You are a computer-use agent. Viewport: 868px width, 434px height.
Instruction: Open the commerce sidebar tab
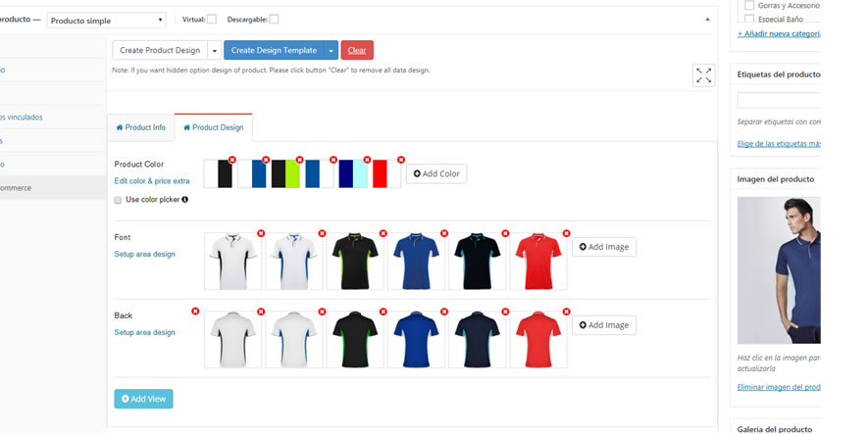16,188
